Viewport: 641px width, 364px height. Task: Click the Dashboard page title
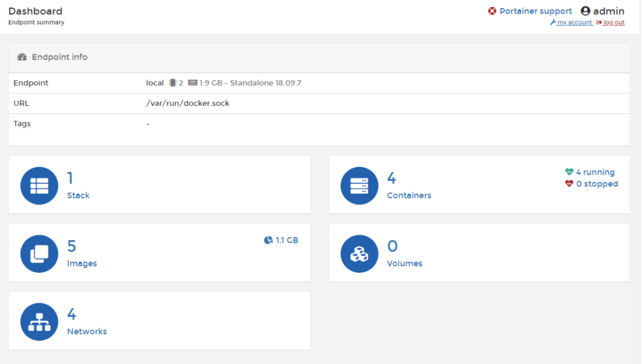coord(35,11)
